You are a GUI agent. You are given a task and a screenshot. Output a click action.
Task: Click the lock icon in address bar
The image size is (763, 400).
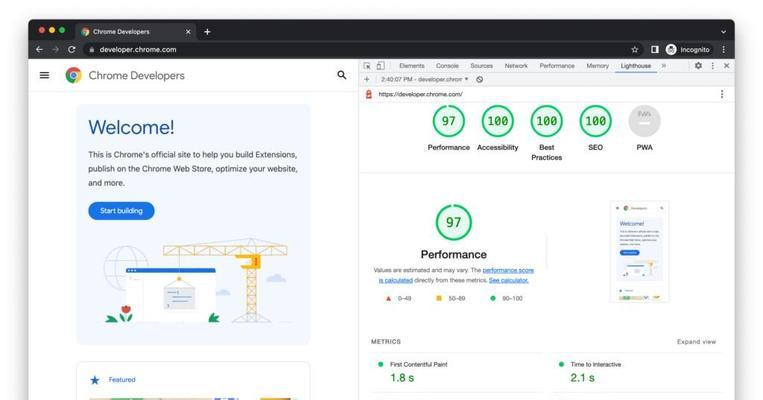[91, 50]
